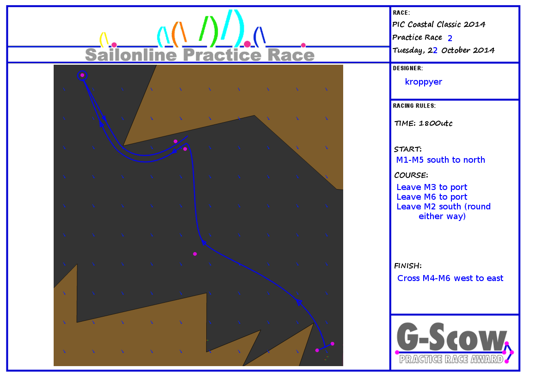Image resolution: width=555 pixels, height=392 pixels.
Task: Click the small cyan sail beside the orange sail
Action: (x=163, y=37)
